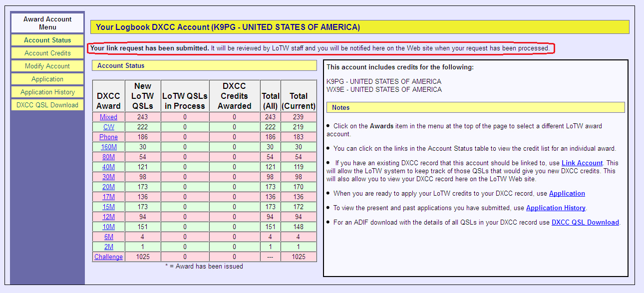644x293 pixels.
Task: Click Link Account in the Notes
Action: click(x=582, y=163)
